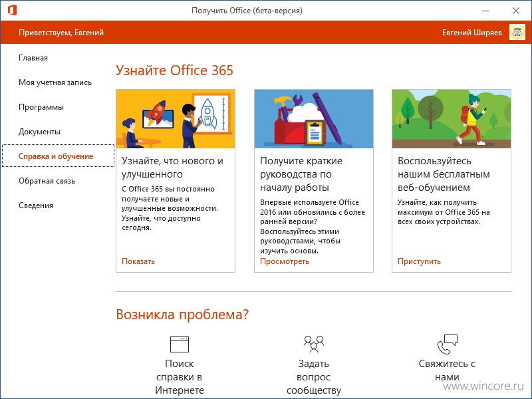Open the toolbox illustration card image
Screen dimensions: 532x399
tap(313, 119)
